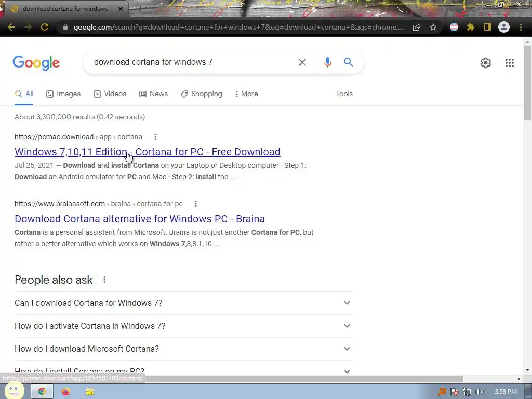Open the Action Center flag icon
The image size is (532, 399).
454,392
